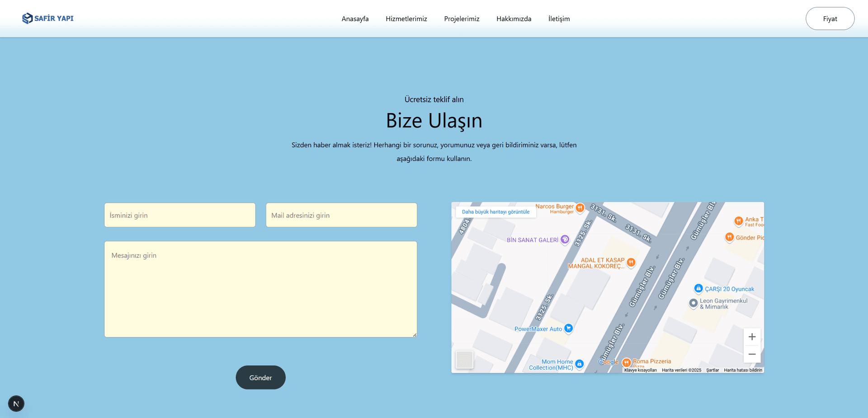Viewport: 868px width, 418px height.
Task: Open the Şartlar map terms link
Action: pyautogui.click(x=712, y=370)
